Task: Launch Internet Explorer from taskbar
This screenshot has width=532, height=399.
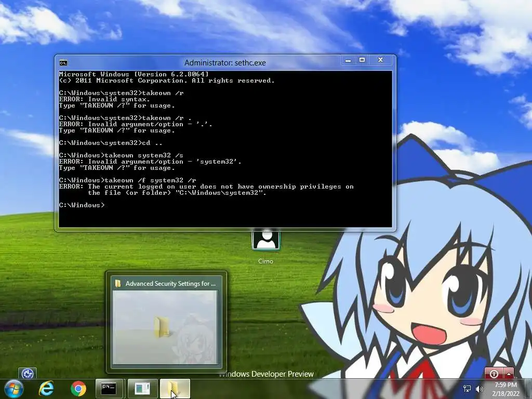Action: coord(46,389)
